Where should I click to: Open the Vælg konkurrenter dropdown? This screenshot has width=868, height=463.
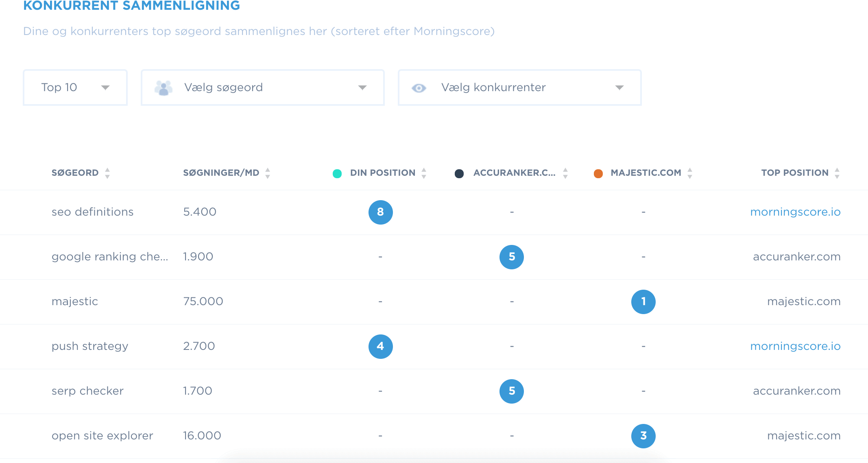pos(519,87)
